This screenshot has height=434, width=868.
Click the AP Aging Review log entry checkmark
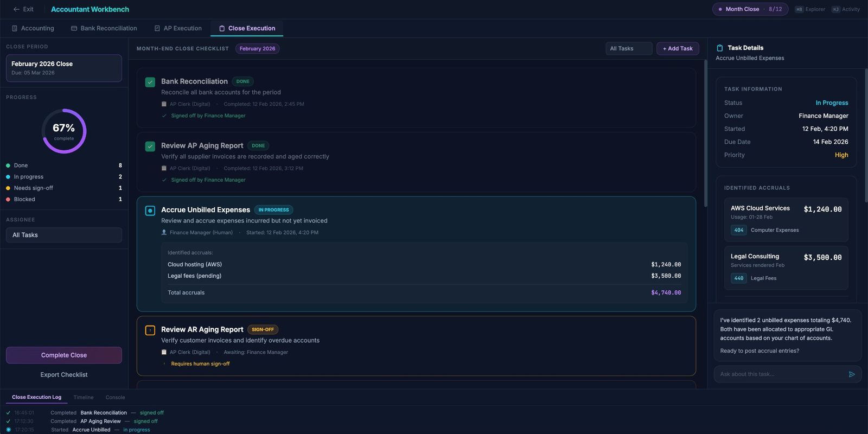point(8,422)
